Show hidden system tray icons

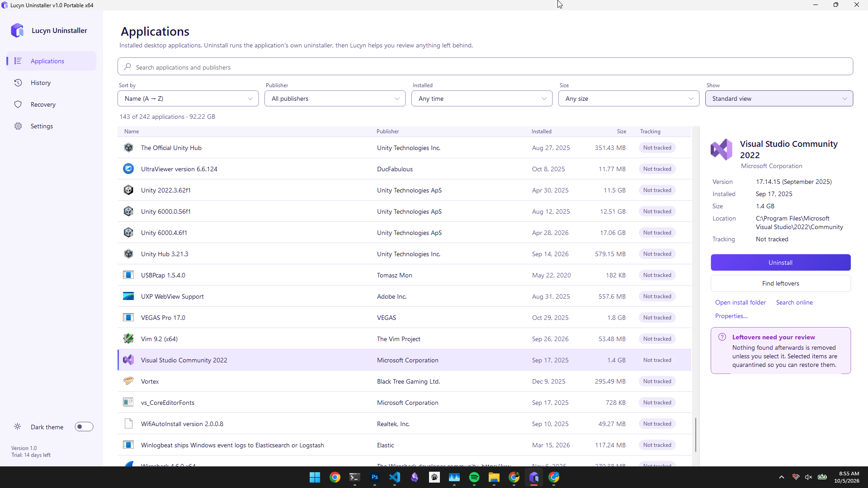pos(782,477)
